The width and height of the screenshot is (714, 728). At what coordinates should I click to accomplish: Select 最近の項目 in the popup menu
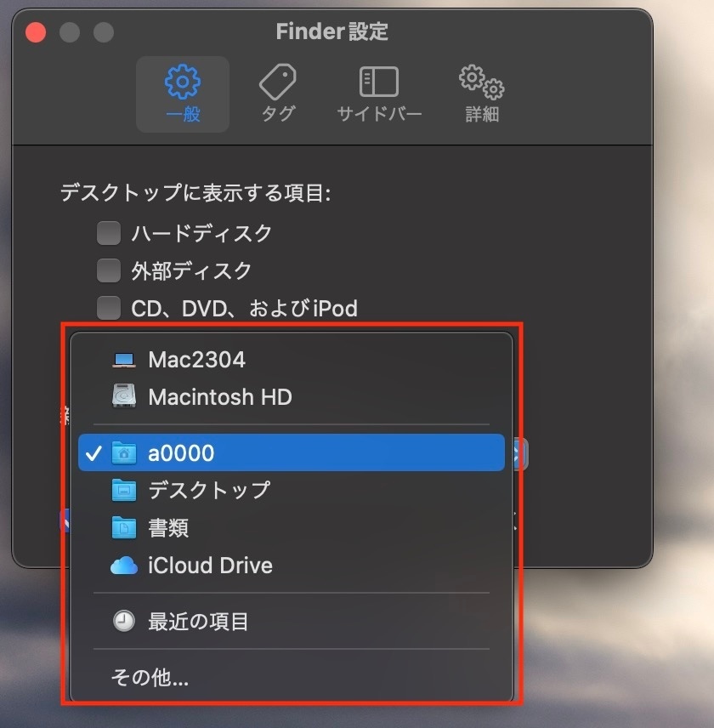(x=292, y=621)
